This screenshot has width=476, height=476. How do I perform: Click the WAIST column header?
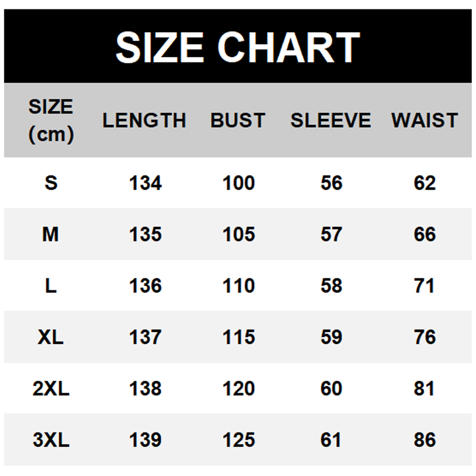(x=424, y=121)
